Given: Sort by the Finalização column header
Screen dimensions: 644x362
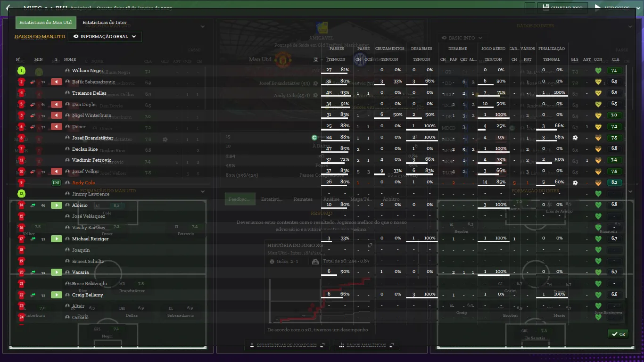Looking at the screenshot, I should [x=551, y=49].
